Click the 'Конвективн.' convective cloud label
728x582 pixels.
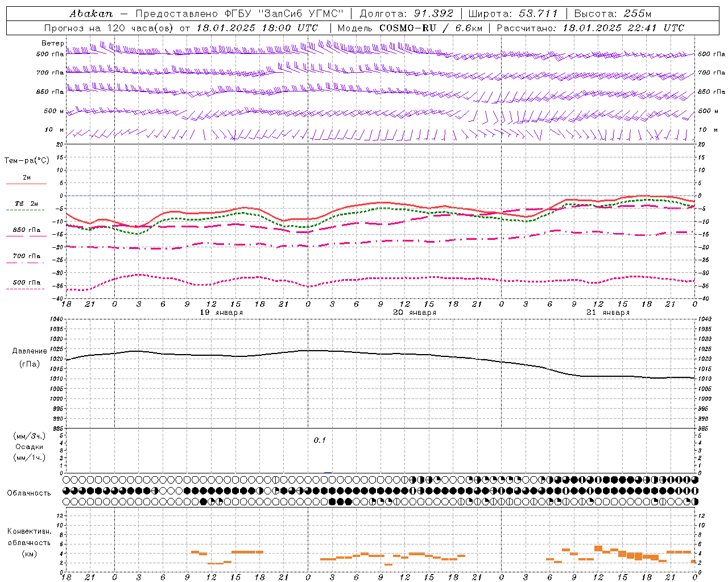[x=30, y=531]
